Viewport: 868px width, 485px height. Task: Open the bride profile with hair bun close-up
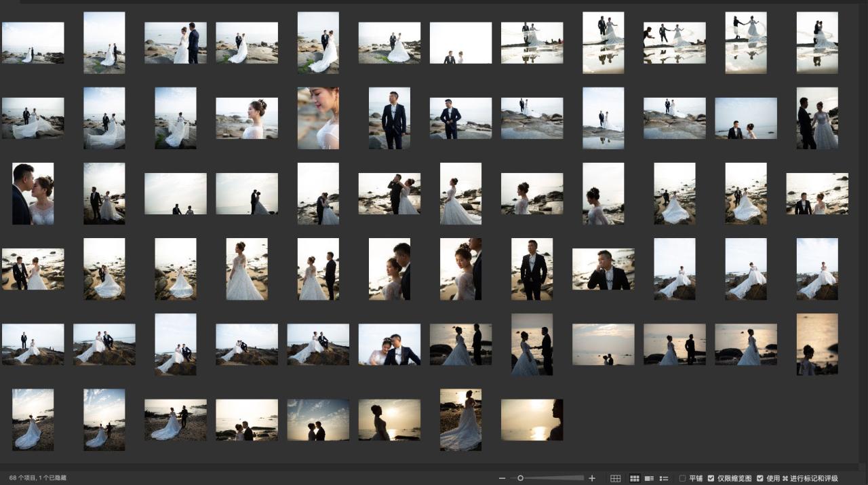pos(247,118)
